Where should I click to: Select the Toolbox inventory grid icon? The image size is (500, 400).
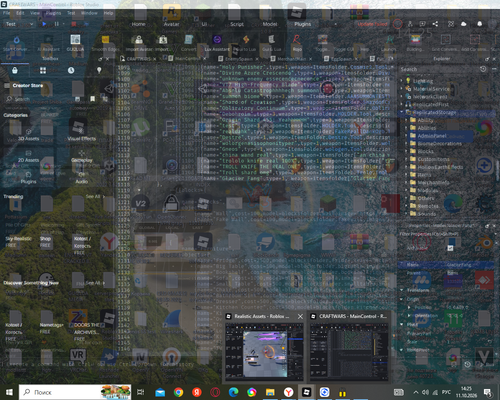click(x=43, y=70)
